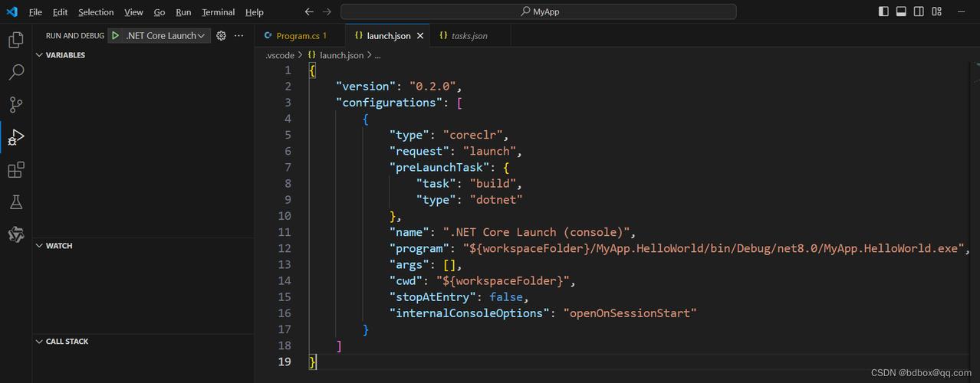Image resolution: width=980 pixels, height=383 pixels.
Task: Click the .vscode breadcrumb segment
Action: (280, 55)
